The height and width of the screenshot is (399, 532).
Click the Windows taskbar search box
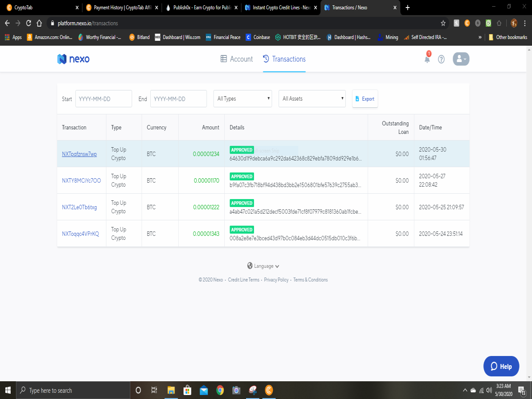tap(73, 390)
